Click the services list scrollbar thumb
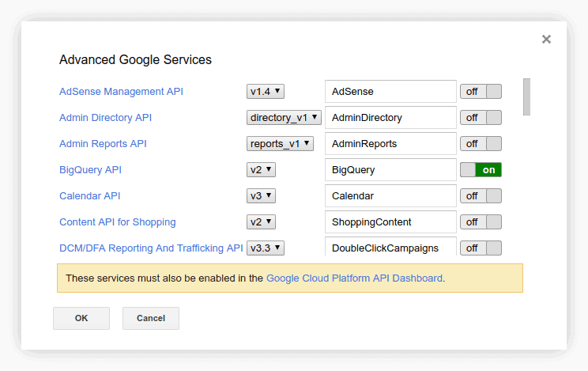This screenshot has height=371, width=588. coord(526,97)
